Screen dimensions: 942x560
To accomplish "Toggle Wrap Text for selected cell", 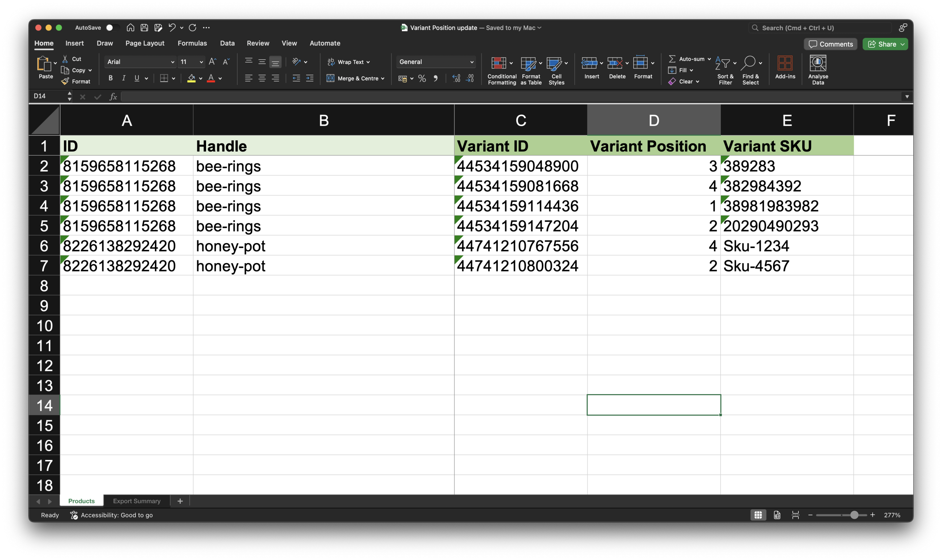I will pyautogui.click(x=348, y=61).
